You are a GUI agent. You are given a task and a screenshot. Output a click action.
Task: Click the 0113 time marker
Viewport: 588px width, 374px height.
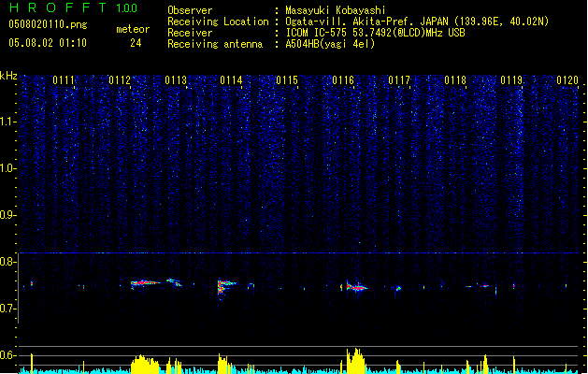pos(176,80)
